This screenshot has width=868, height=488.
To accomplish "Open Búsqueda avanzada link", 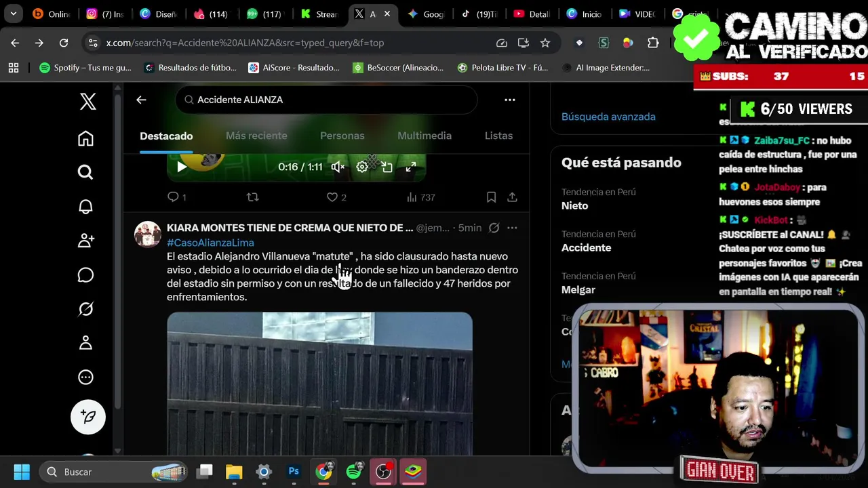I will tap(608, 117).
